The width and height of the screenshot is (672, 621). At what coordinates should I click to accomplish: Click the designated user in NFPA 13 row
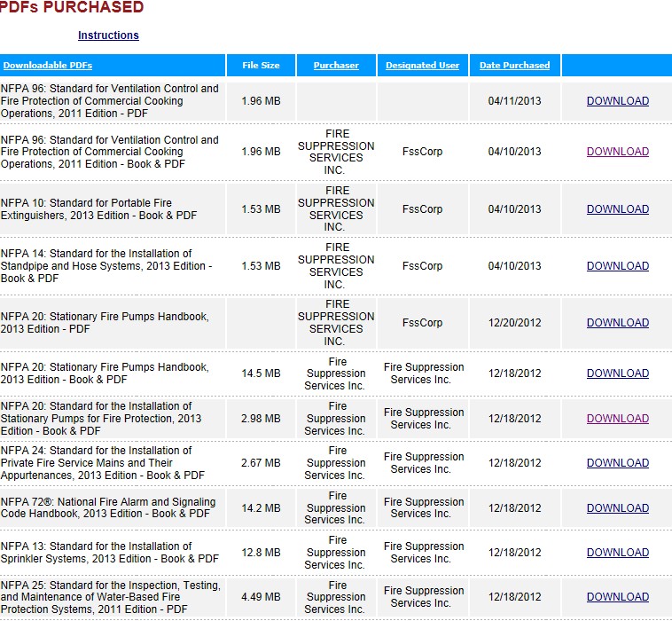click(424, 553)
